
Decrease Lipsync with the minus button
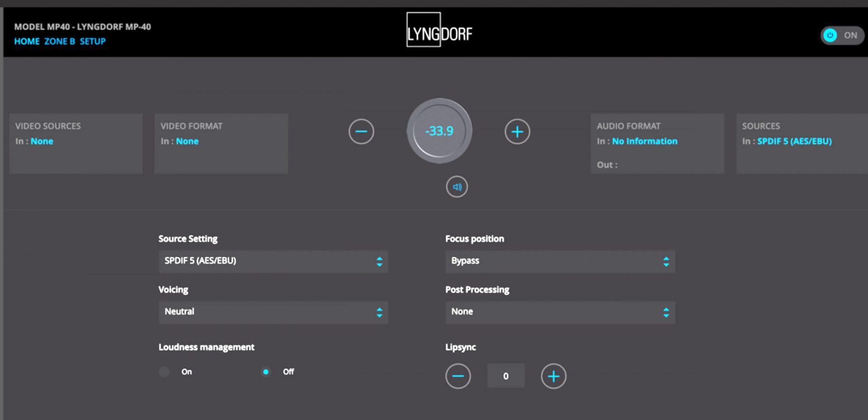point(458,376)
